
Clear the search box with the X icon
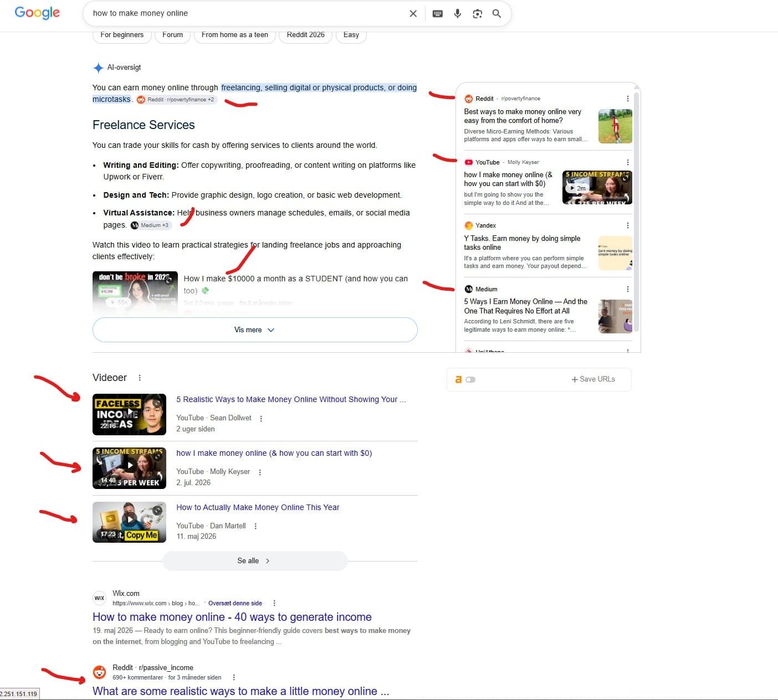click(413, 14)
